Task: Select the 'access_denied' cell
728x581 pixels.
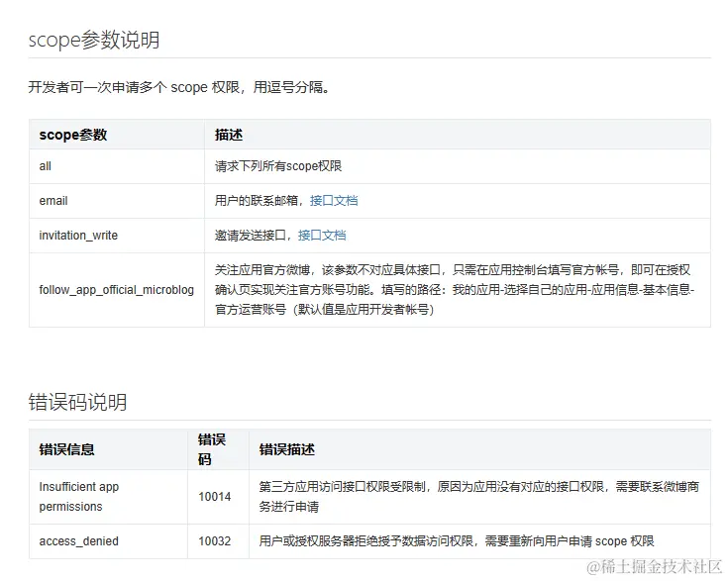Action: (108, 541)
